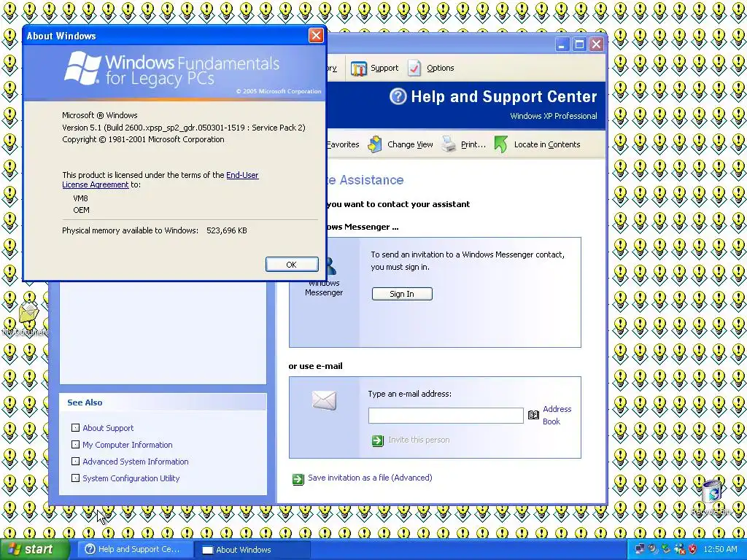Screen dimensions: 747x560
Task: Click green arrow beside Save invitation
Action: [298, 478]
